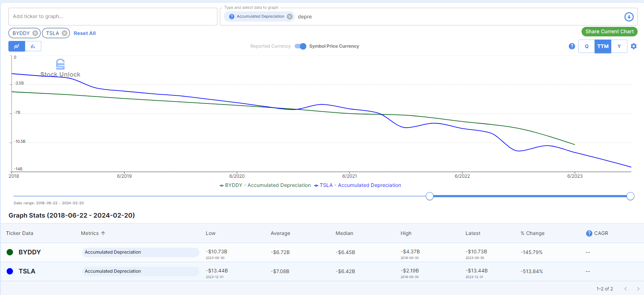This screenshot has height=295, width=644.
Task: Select quarterly Q period
Action: 586,46
